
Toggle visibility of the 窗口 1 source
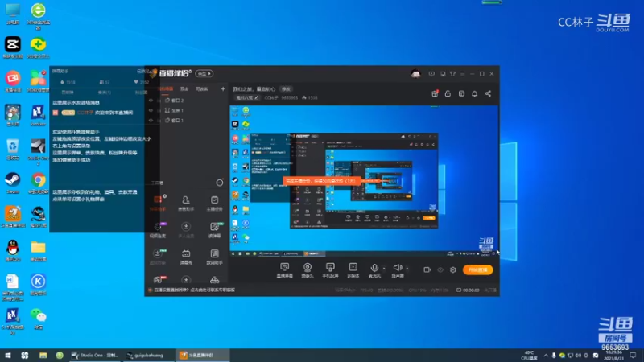point(151,120)
